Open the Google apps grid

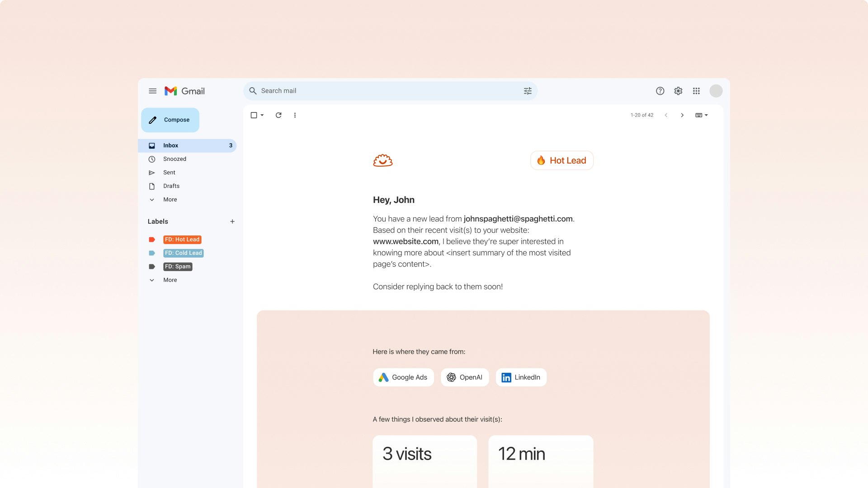(x=696, y=91)
